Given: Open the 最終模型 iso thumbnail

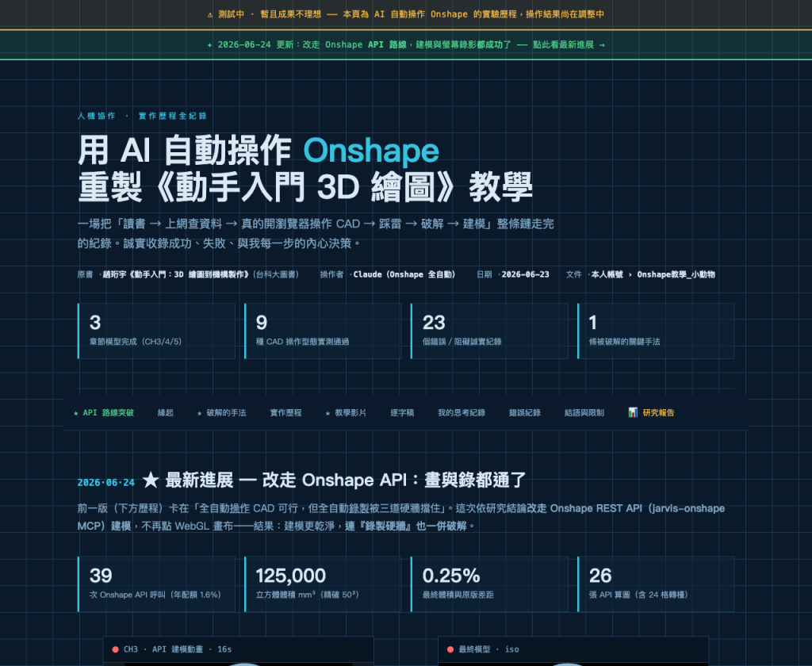Looking at the screenshot, I should click(573, 652).
